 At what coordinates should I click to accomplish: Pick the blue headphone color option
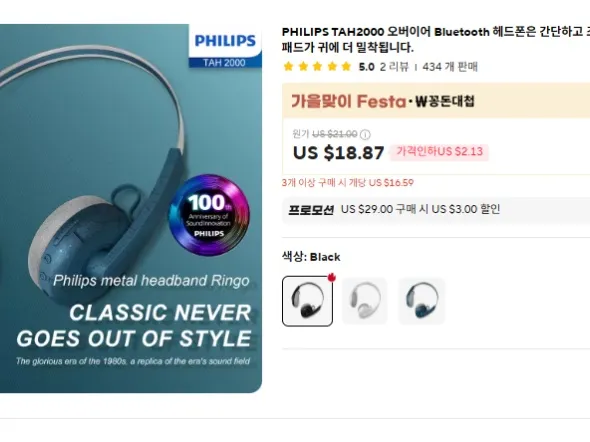pos(422,301)
